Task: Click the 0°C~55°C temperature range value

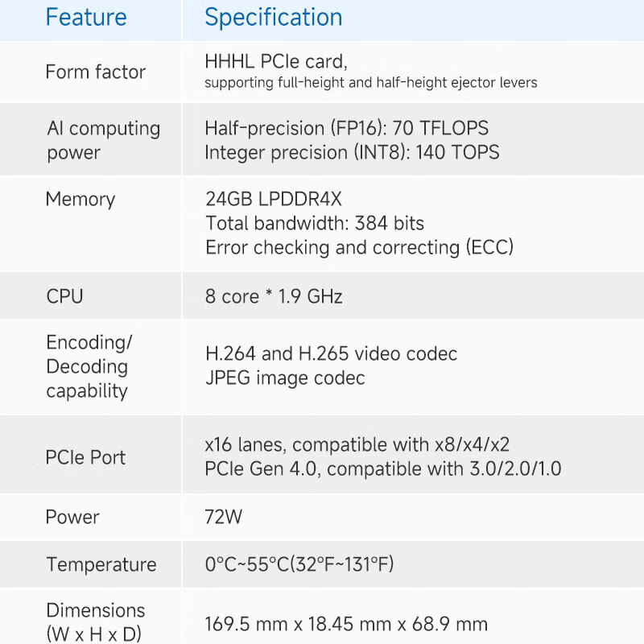Action: 299,564
